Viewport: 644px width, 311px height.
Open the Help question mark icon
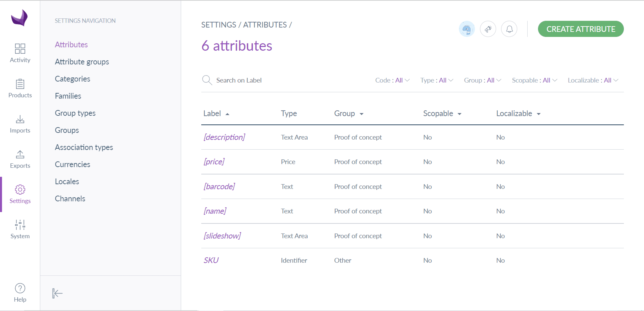click(20, 288)
